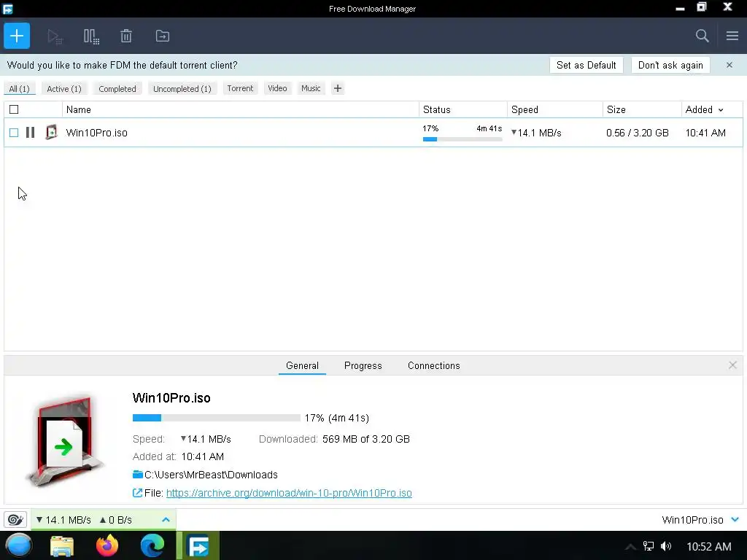Click the Delete trash can toolbar icon
Viewport: 747px width, 560px height.
126,36
